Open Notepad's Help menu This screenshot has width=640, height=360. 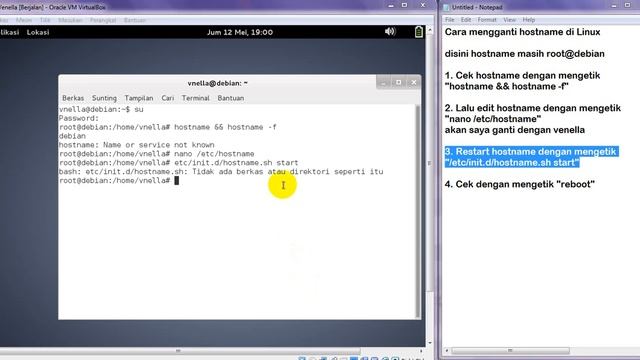click(529, 20)
